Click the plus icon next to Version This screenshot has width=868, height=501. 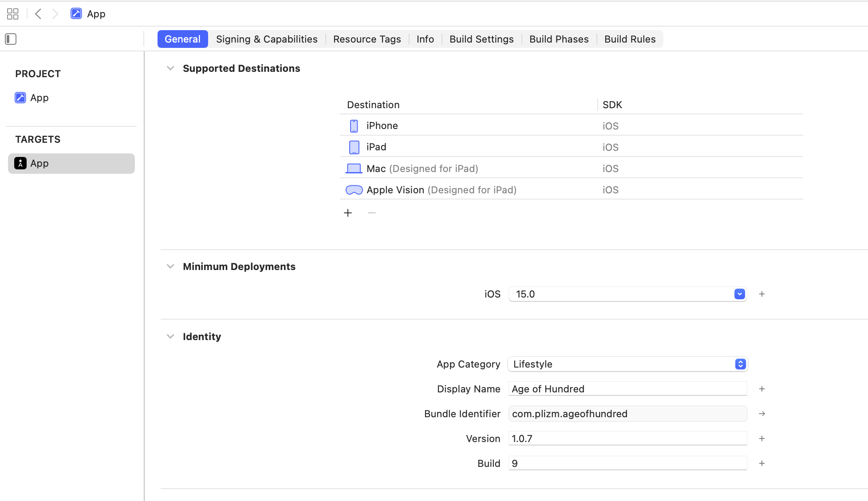click(762, 438)
